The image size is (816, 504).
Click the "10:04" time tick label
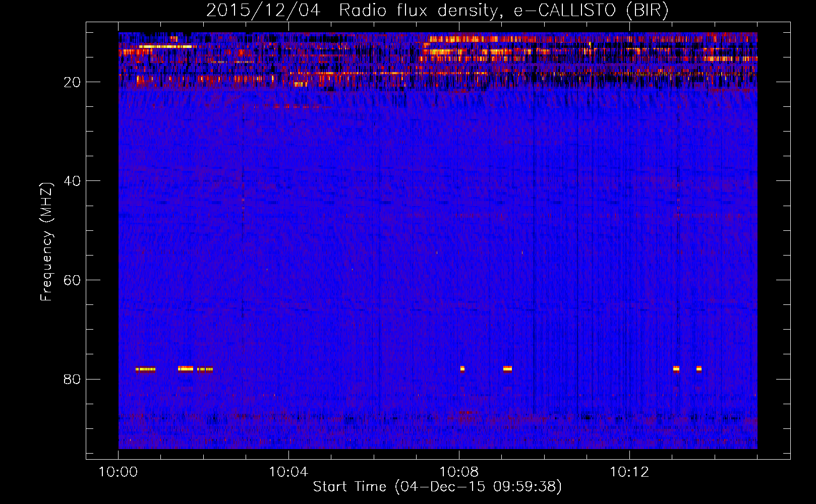288,472
